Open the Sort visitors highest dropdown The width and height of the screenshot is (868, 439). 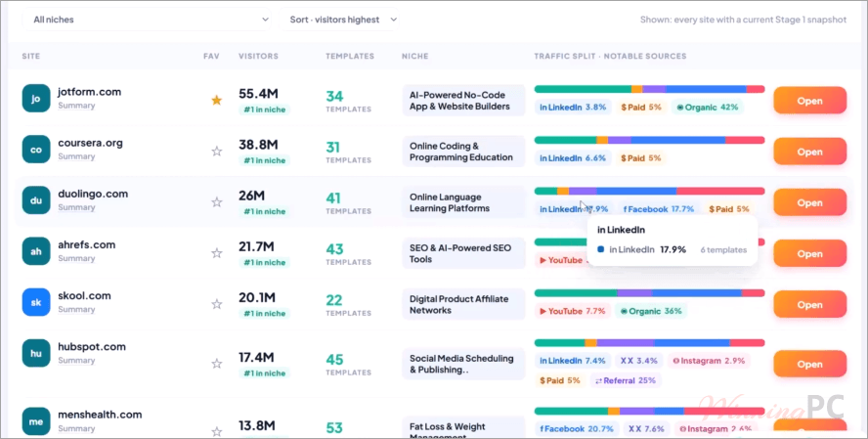pyautogui.click(x=339, y=20)
